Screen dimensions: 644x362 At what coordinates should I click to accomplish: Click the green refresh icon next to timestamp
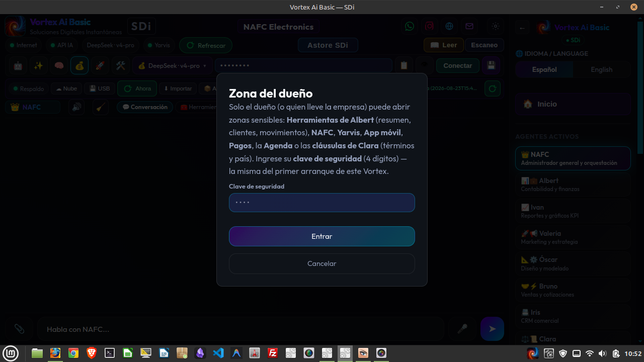coord(493,88)
